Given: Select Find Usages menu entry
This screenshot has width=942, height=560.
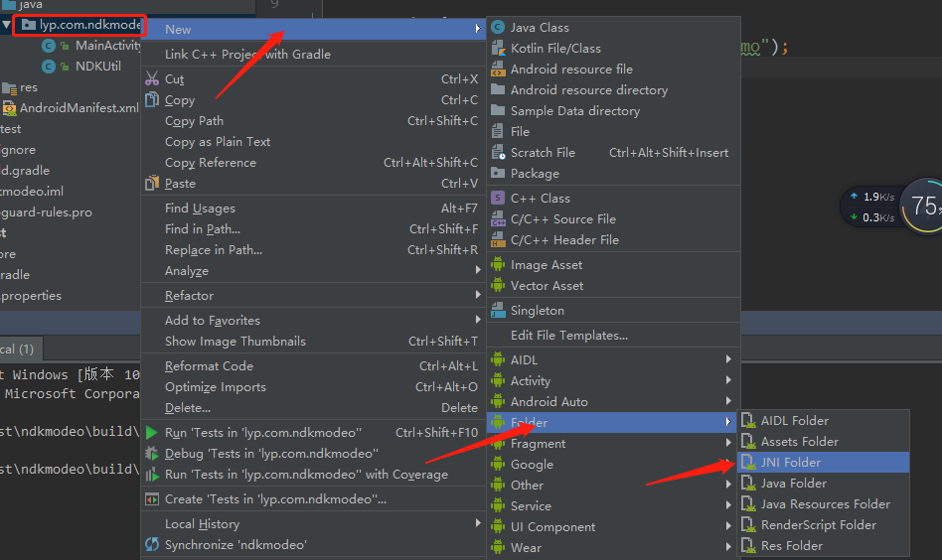Looking at the screenshot, I should (x=313, y=209).
